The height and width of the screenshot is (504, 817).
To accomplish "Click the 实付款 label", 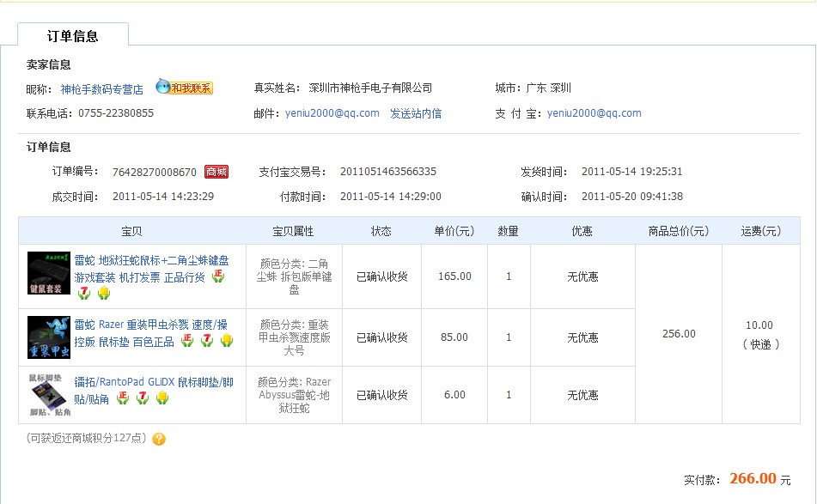I will (703, 480).
